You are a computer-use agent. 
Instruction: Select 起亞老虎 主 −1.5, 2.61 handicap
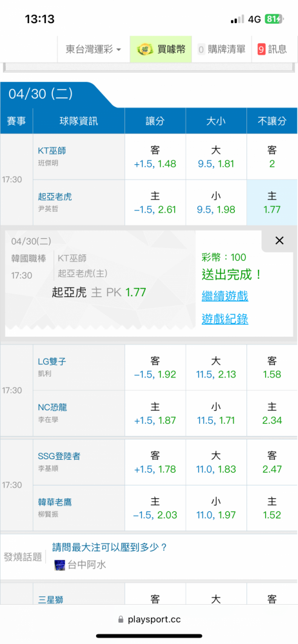pyautogui.click(x=155, y=202)
